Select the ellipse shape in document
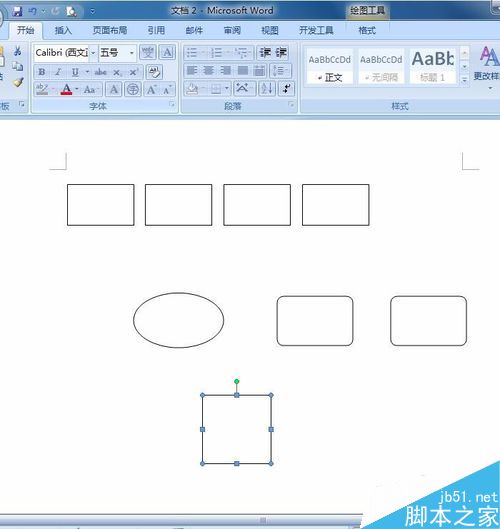The height and width of the screenshot is (529, 500). pyautogui.click(x=178, y=320)
